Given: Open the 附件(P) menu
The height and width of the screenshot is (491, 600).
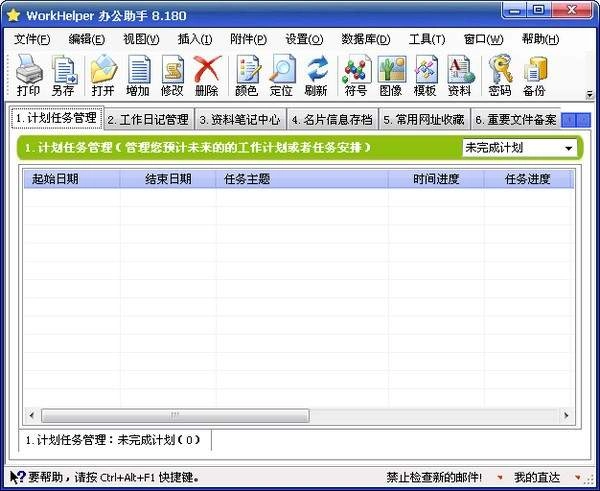Looking at the screenshot, I should (248, 39).
